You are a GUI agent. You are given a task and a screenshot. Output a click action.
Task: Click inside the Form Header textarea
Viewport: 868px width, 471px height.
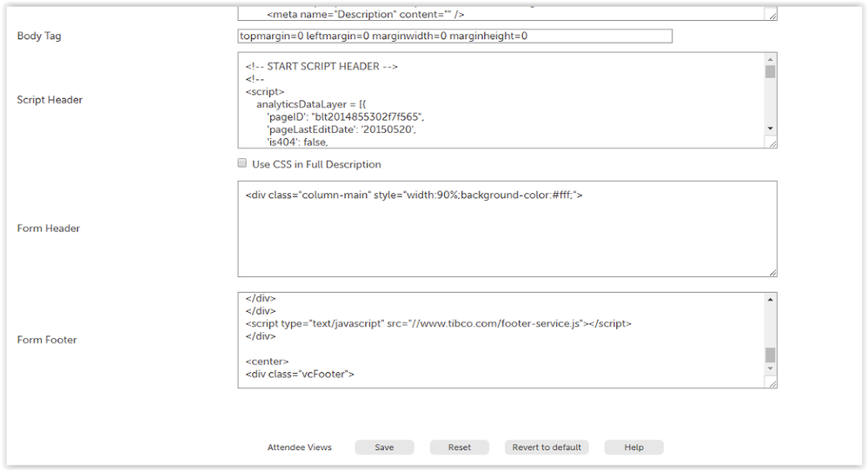coord(507,229)
